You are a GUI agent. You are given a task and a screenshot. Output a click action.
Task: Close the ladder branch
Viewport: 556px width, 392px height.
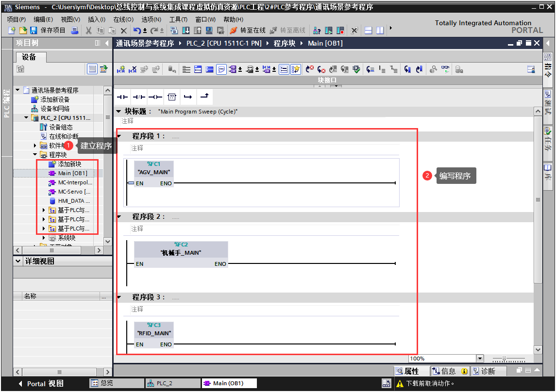pos(204,97)
